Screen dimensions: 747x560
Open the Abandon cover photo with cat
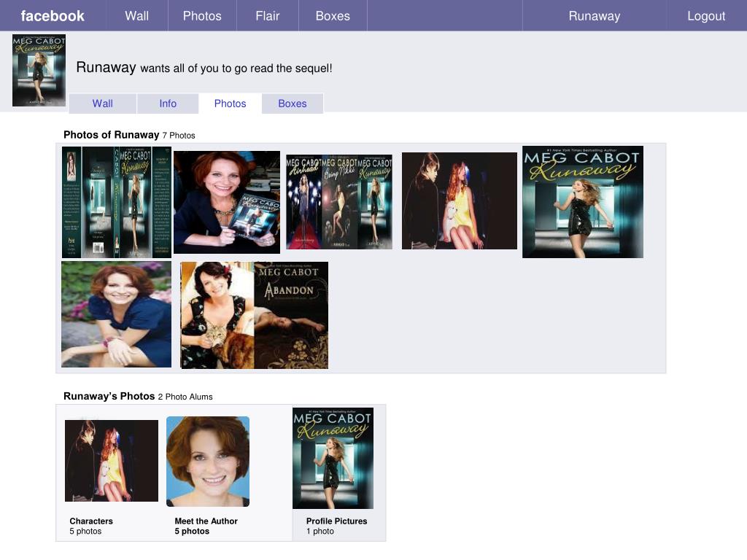pyautogui.click(x=255, y=315)
